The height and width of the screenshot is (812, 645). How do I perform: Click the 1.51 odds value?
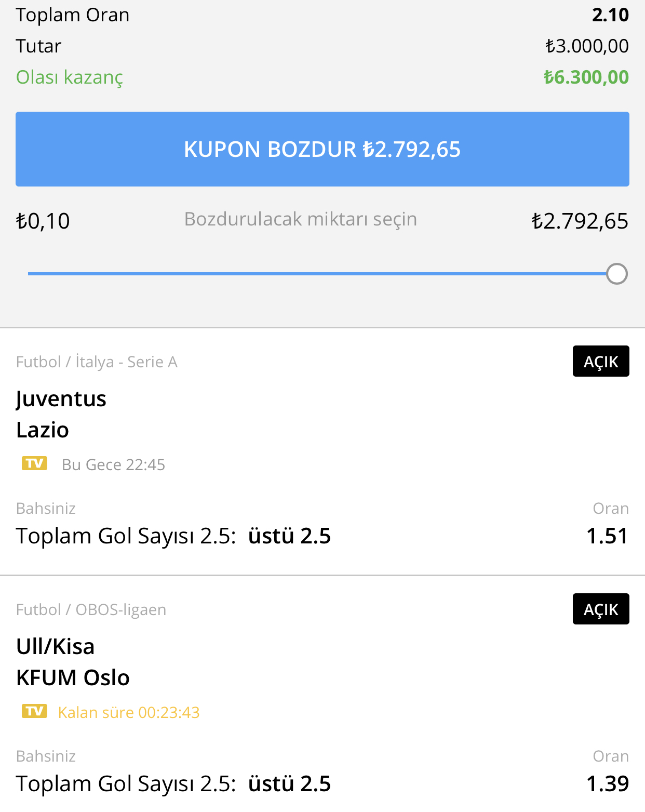[x=607, y=536]
